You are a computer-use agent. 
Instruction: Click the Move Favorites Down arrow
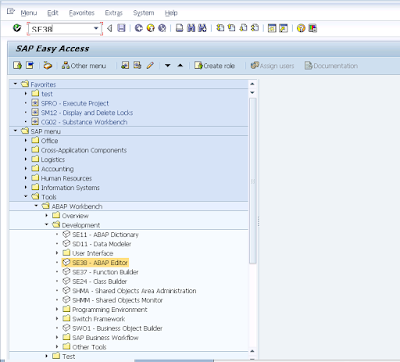168,65
